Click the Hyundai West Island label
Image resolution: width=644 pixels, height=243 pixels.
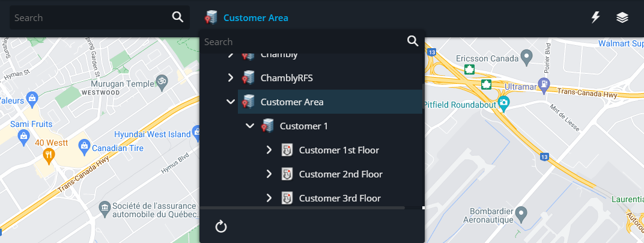(x=152, y=134)
